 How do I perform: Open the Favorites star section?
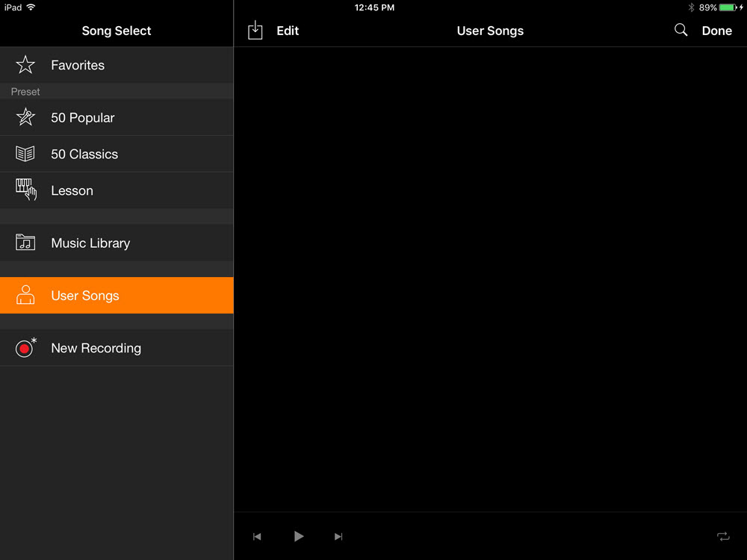pos(25,65)
